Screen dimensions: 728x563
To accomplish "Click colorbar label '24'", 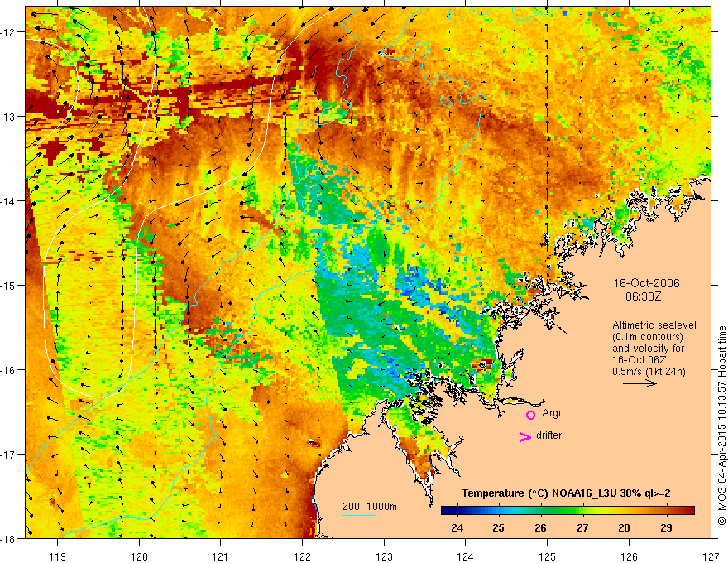I will (x=457, y=527).
